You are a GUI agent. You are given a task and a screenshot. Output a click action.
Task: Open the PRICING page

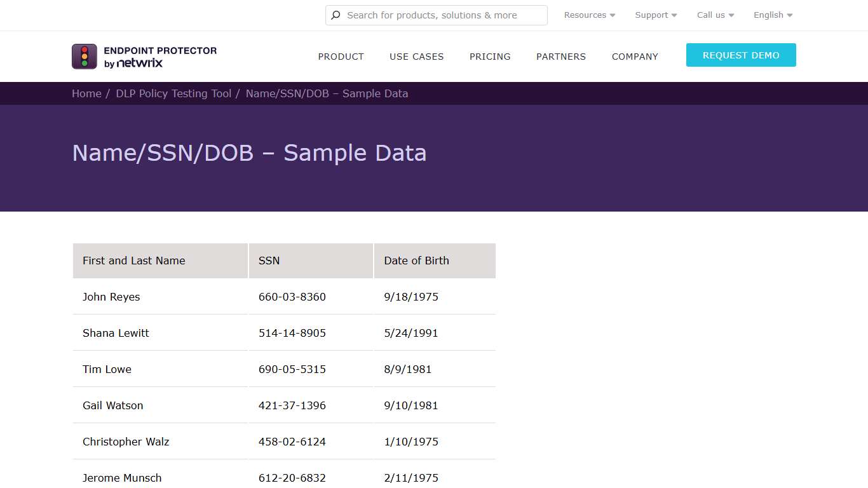(489, 57)
